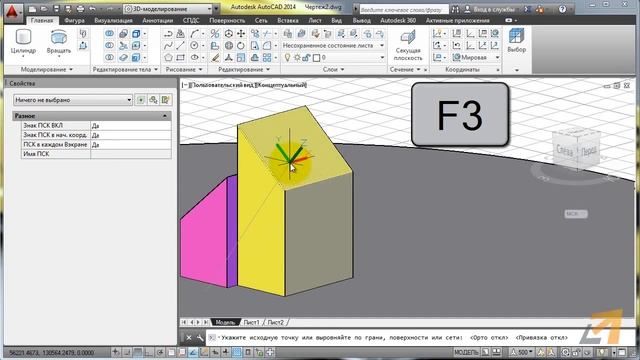
Task: Click the coordinates readout in status bar
Action: [51, 352]
